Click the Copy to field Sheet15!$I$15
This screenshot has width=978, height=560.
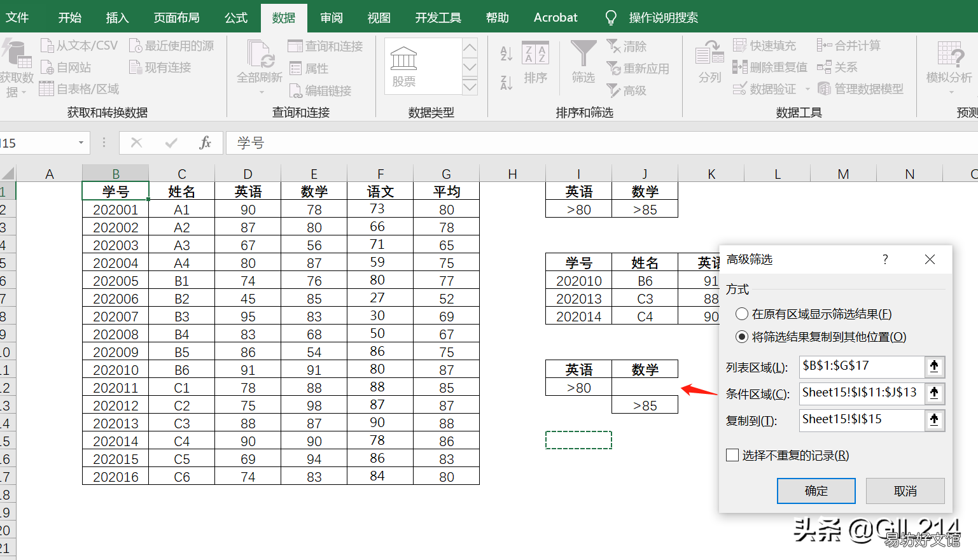click(862, 419)
